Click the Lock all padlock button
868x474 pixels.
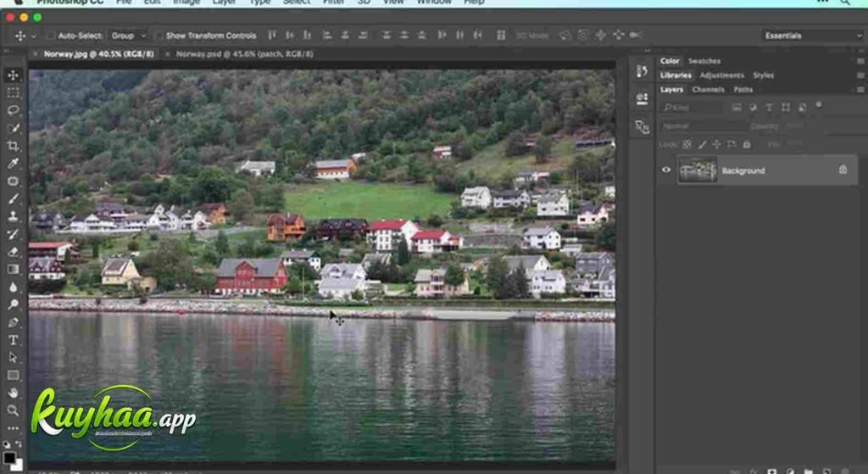coord(746,144)
